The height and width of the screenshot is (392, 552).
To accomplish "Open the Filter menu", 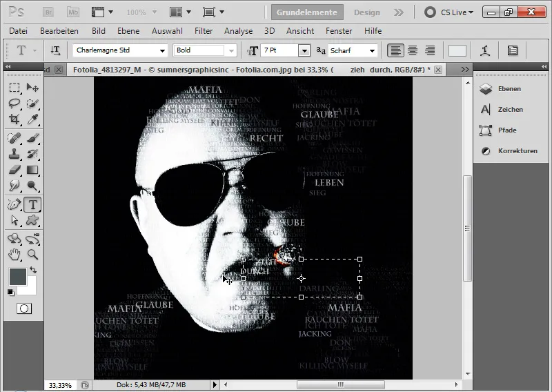I will click(x=204, y=31).
